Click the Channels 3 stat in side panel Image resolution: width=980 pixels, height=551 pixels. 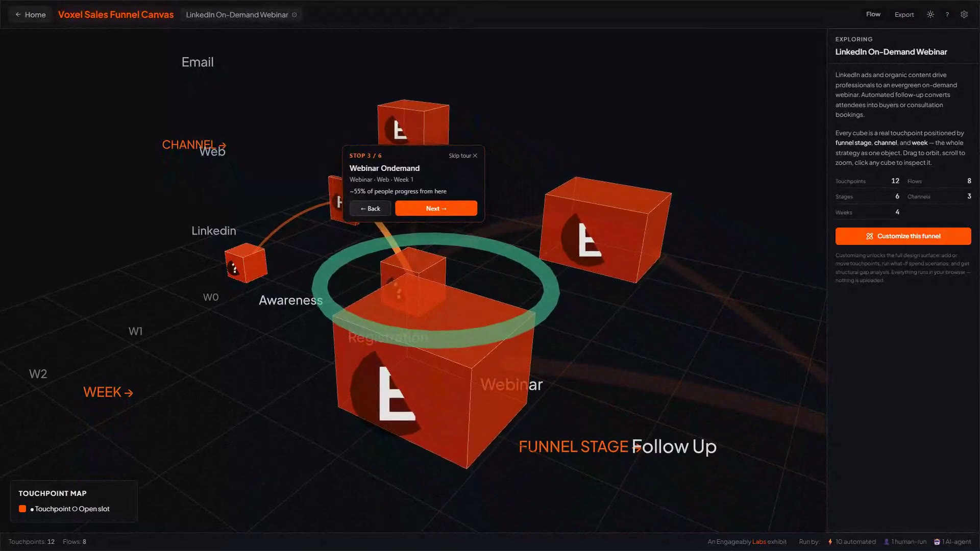[939, 196]
